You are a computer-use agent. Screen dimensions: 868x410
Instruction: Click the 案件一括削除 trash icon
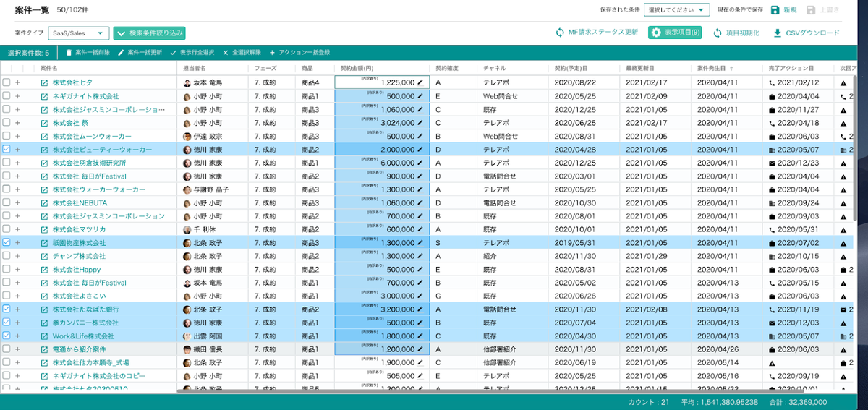point(69,53)
